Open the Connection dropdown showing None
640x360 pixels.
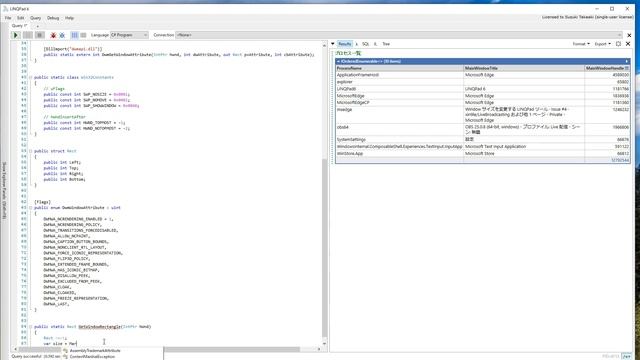(399, 35)
